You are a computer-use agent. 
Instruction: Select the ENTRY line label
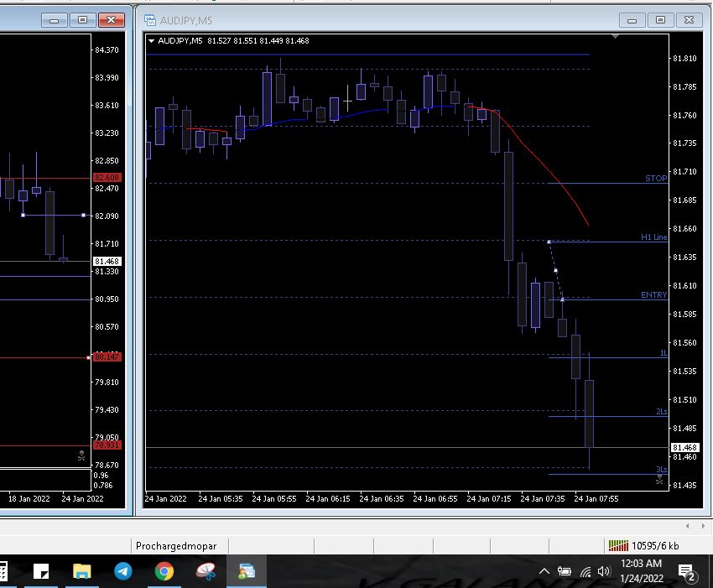[653, 295]
